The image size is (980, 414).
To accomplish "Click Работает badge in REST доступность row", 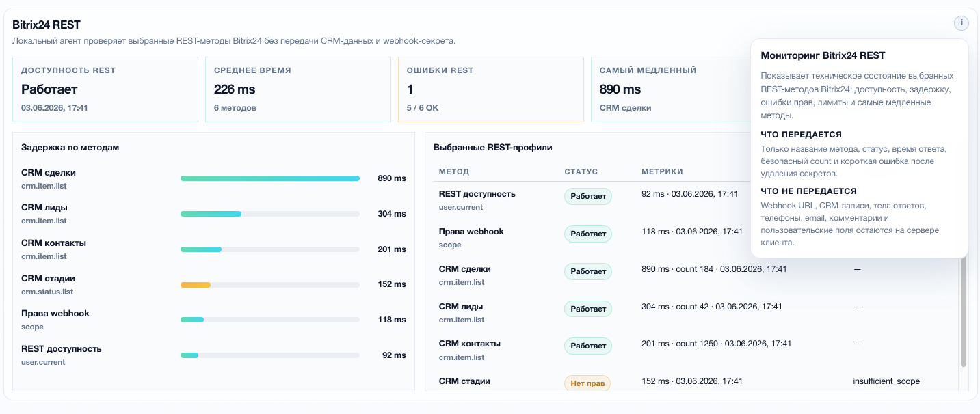I will [x=588, y=196].
